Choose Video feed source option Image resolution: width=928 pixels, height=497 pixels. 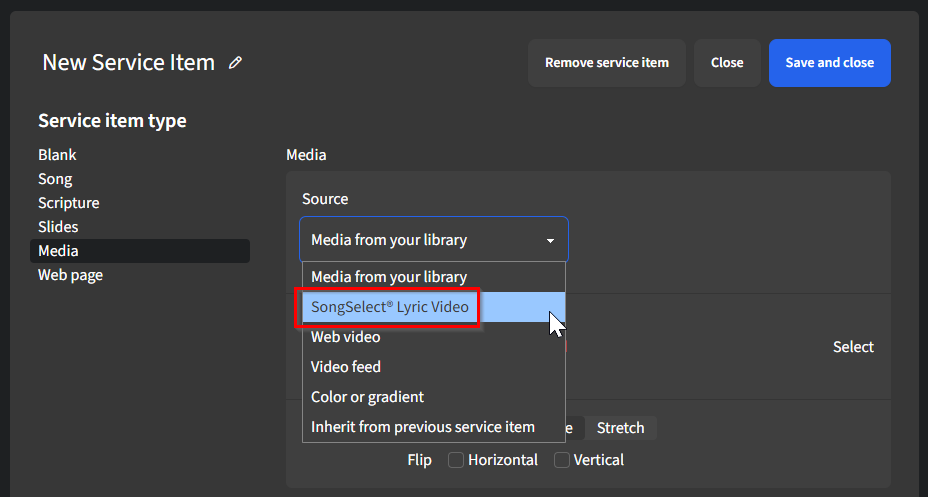pyautogui.click(x=434, y=367)
